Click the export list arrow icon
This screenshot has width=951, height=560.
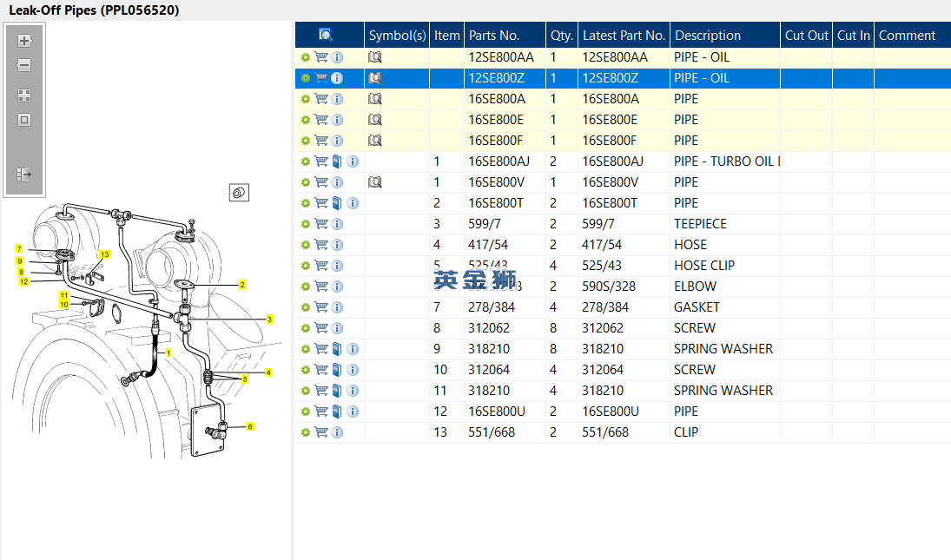pyautogui.click(x=24, y=175)
